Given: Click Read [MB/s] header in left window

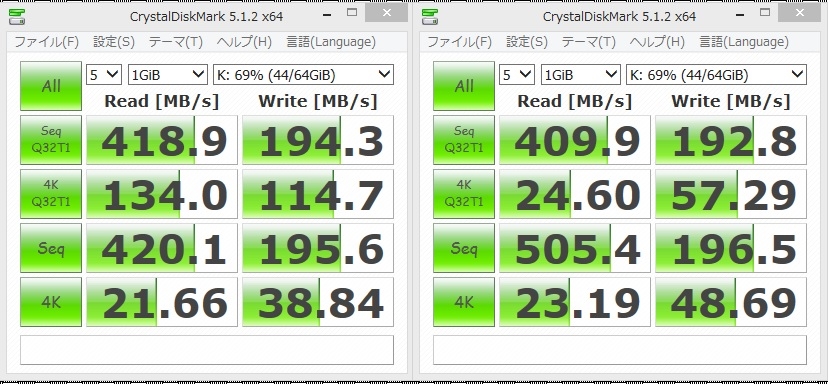Looking at the screenshot, I should click(x=162, y=101).
